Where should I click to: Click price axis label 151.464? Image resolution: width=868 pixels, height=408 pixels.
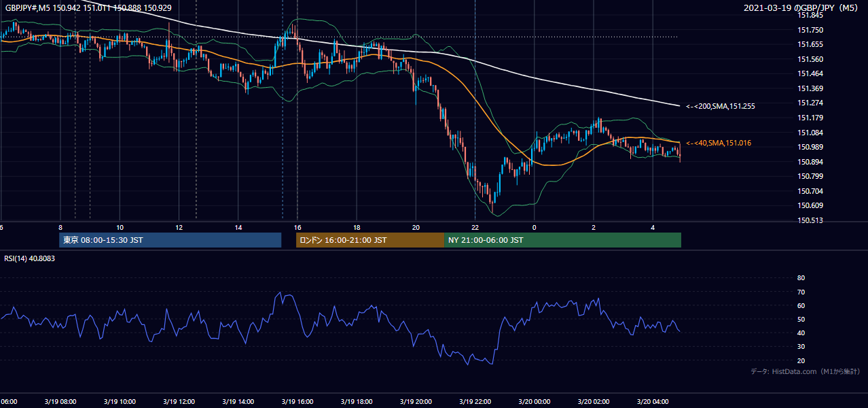(810, 73)
